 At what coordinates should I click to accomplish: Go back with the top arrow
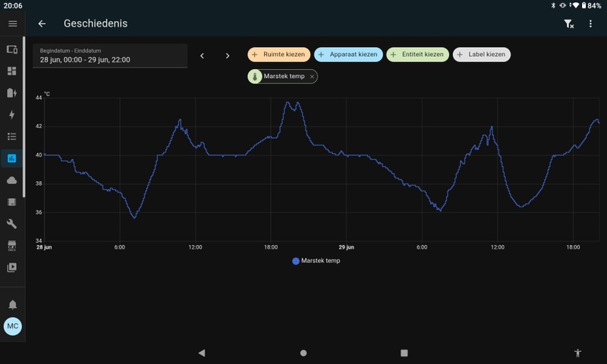click(42, 24)
